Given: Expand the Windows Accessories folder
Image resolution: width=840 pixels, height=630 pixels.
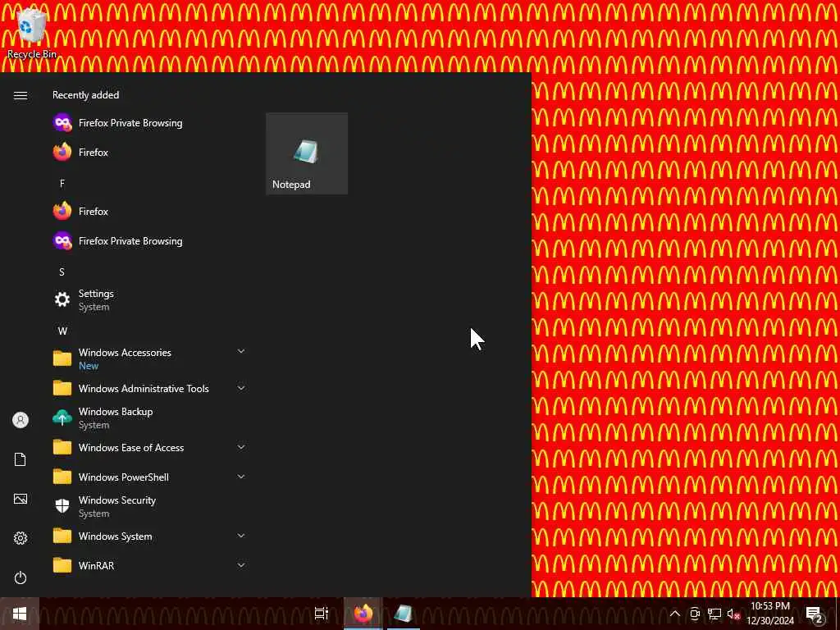Looking at the screenshot, I should (149, 359).
